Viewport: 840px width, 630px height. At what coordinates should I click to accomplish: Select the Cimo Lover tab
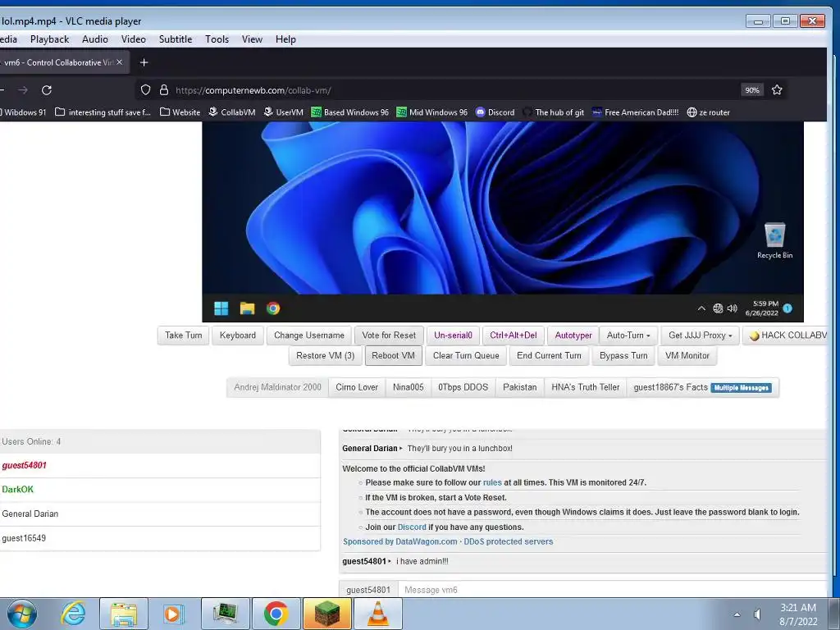pos(357,387)
